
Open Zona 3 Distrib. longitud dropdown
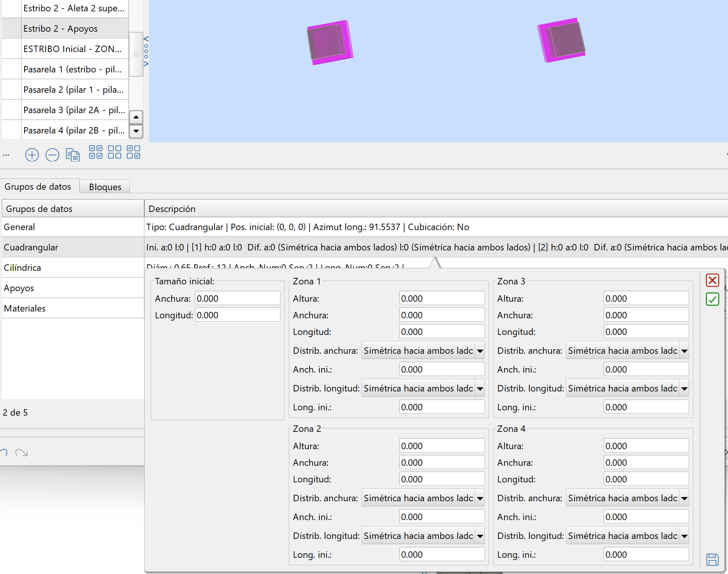click(x=684, y=388)
